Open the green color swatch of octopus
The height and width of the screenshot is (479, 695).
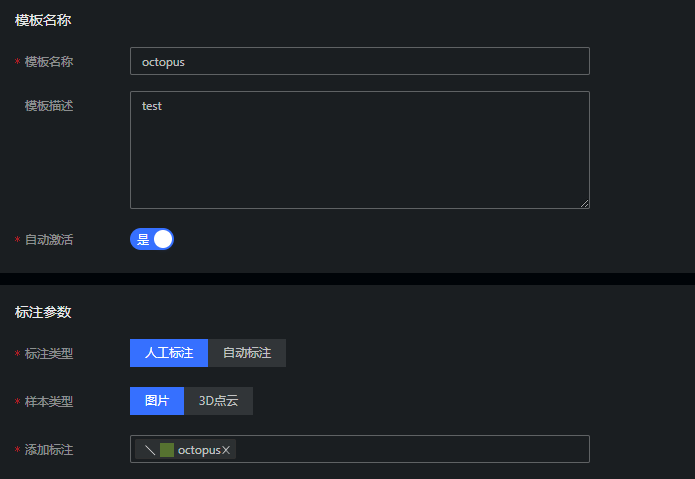pyautogui.click(x=167, y=450)
